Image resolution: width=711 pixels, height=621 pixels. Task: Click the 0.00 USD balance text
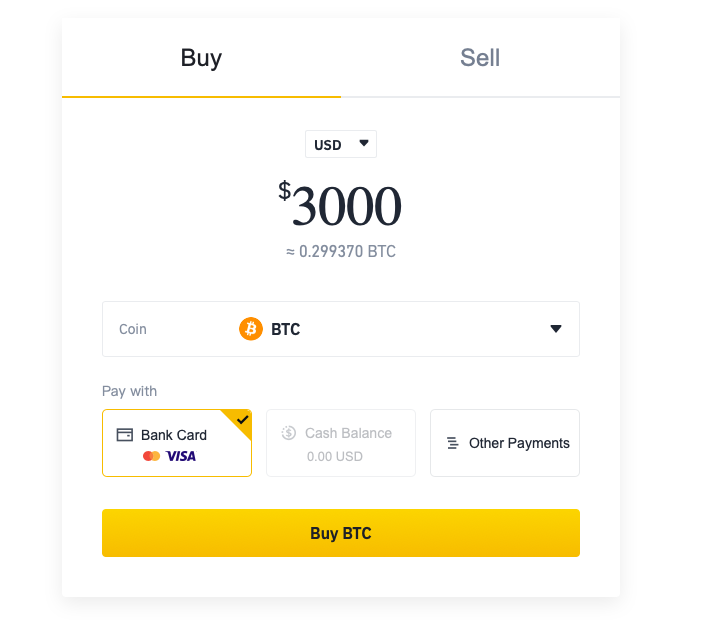pos(335,456)
